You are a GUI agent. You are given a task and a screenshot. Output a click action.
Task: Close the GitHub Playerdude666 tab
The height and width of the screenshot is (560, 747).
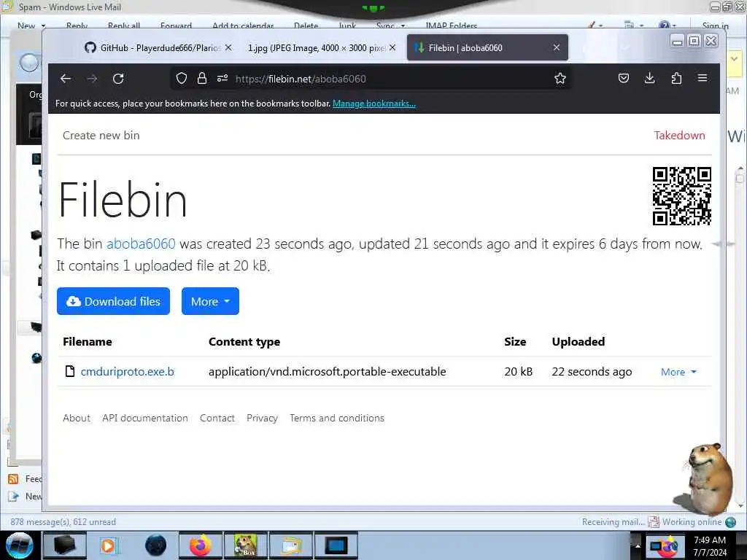coord(228,47)
